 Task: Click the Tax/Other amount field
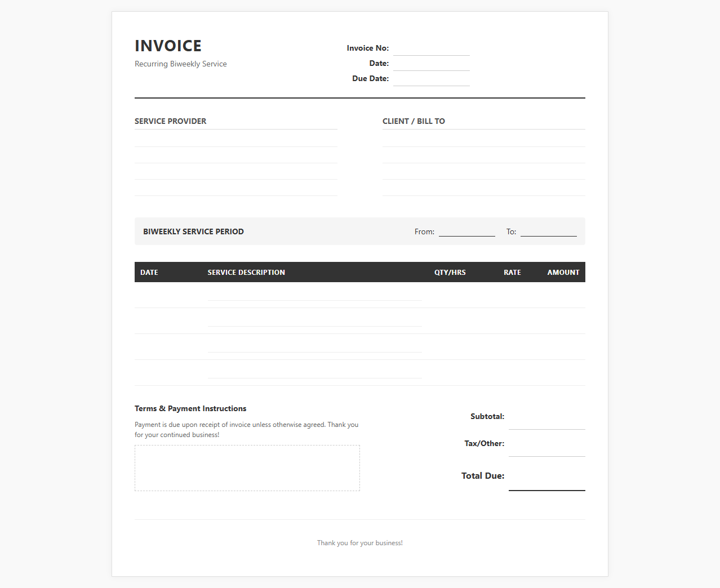point(547,444)
